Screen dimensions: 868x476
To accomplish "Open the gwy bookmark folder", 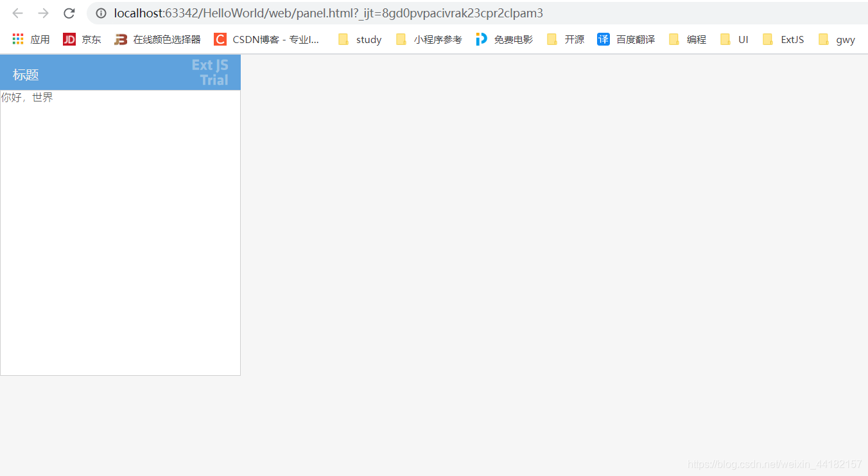I will click(x=837, y=39).
